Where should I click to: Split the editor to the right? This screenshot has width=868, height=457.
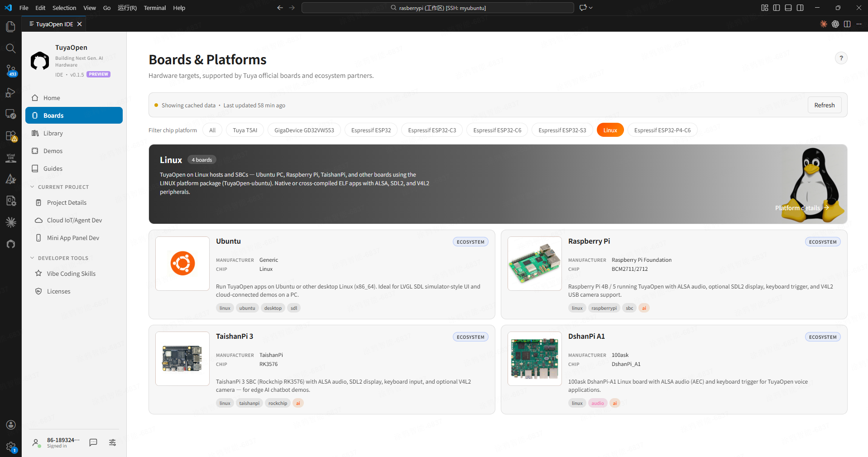pyautogui.click(x=847, y=24)
